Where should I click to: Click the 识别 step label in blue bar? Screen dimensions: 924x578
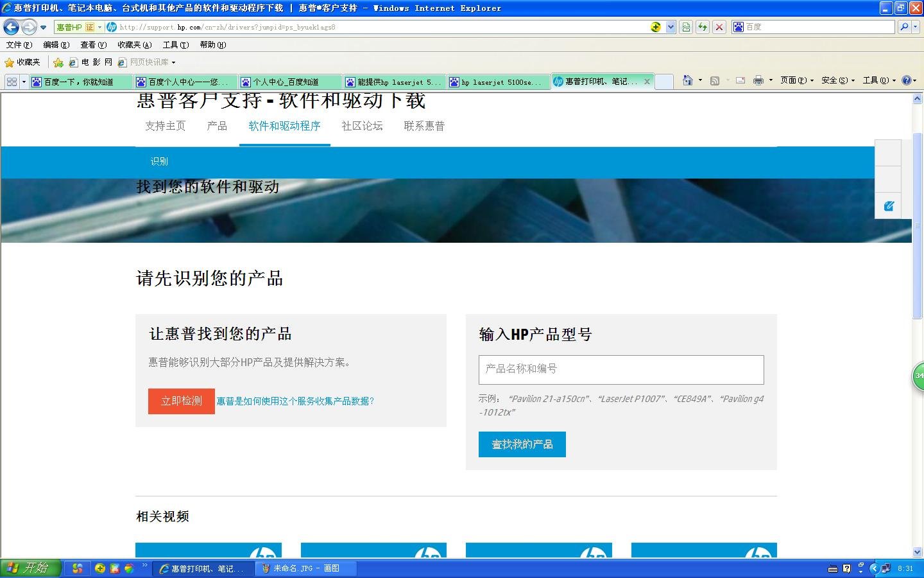pos(159,161)
